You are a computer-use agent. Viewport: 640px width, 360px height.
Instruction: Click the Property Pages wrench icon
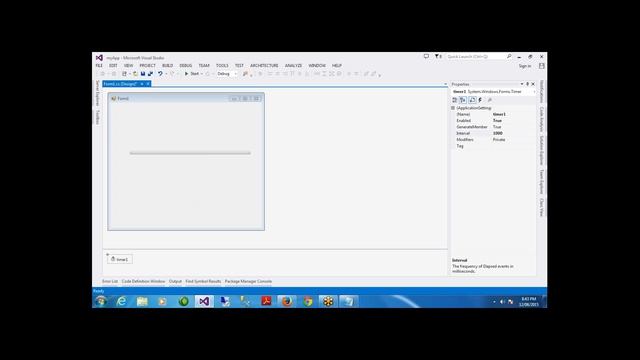click(x=489, y=100)
